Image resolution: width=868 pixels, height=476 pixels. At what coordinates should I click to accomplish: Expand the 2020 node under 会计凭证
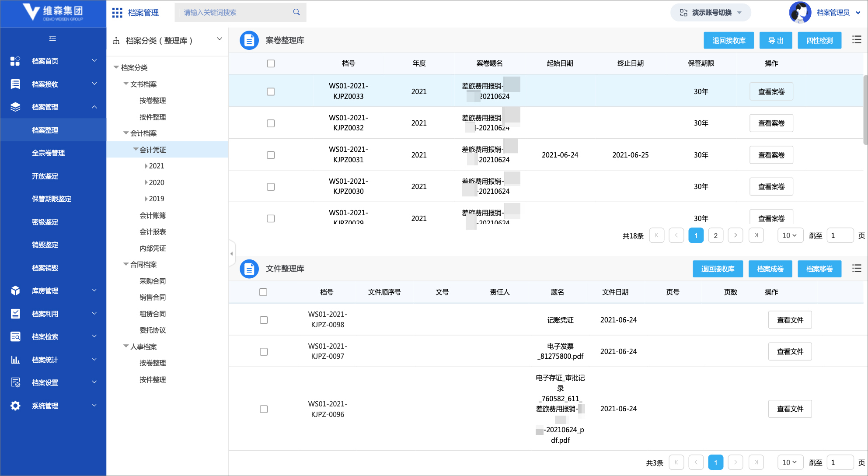(146, 182)
